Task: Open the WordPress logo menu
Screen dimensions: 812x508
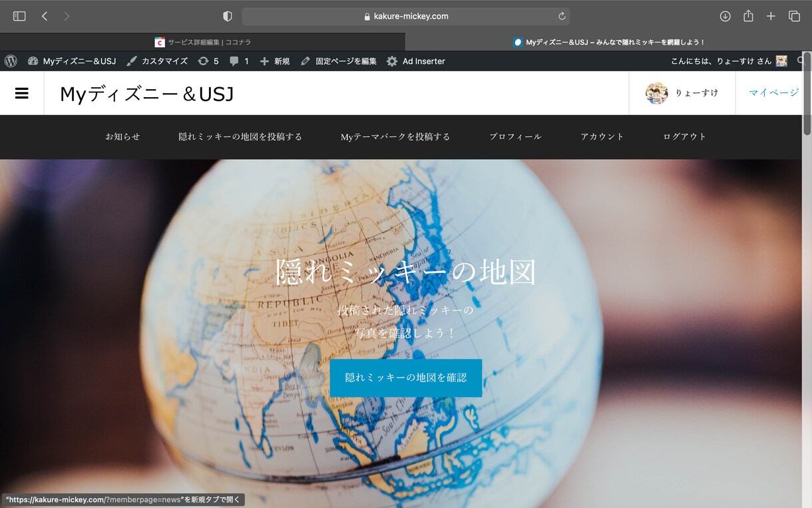Action: pos(11,61)
